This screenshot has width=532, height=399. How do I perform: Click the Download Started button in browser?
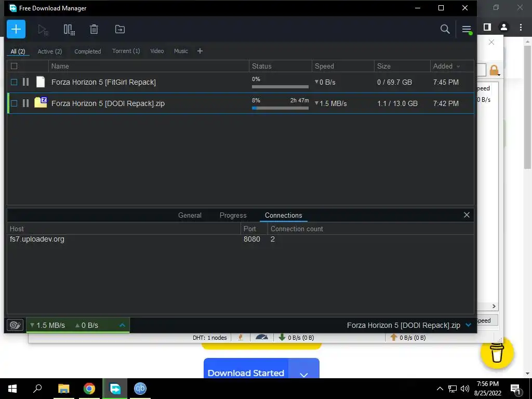(x=246, y=369)
